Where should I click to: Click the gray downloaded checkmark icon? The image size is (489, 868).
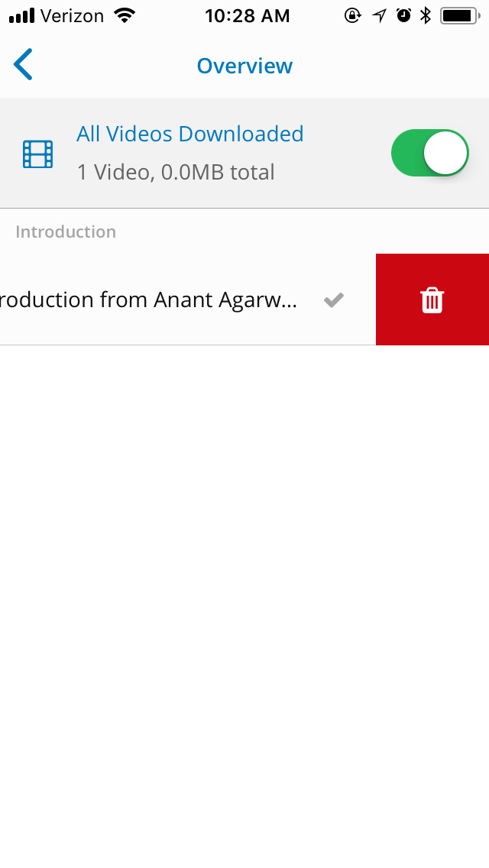(x=333, y=300)
